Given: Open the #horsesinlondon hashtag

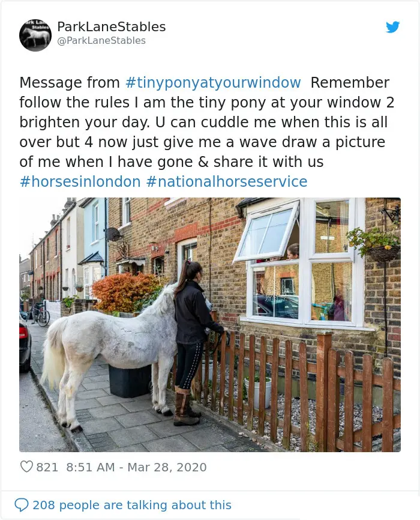Looking at the screenshot, I should (80, 182).
